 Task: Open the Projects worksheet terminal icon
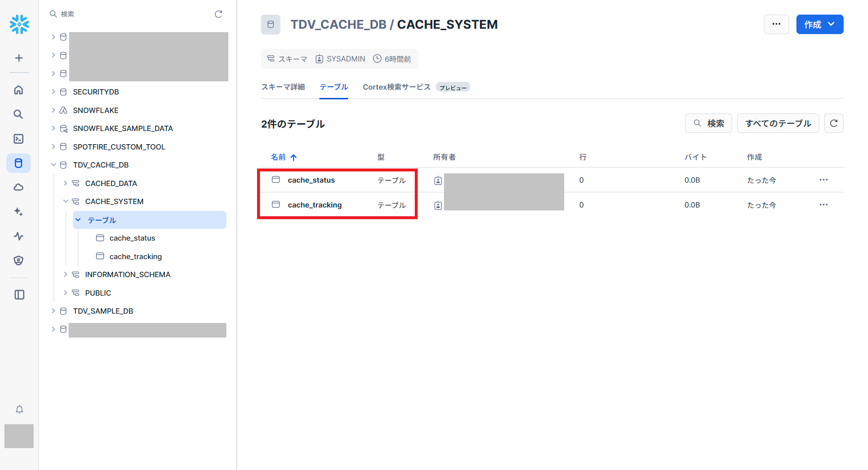[x=18, y=139]
